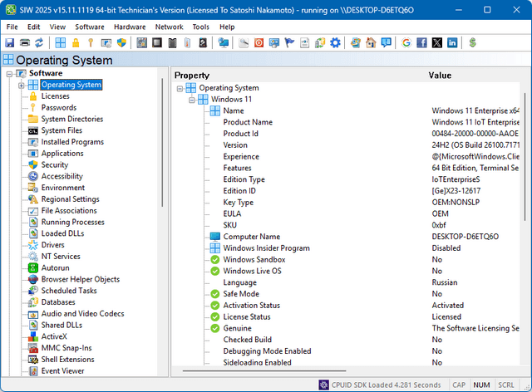Select Running Processes tree item
Viewport: 532px width, 392px height.
(73, 222)
